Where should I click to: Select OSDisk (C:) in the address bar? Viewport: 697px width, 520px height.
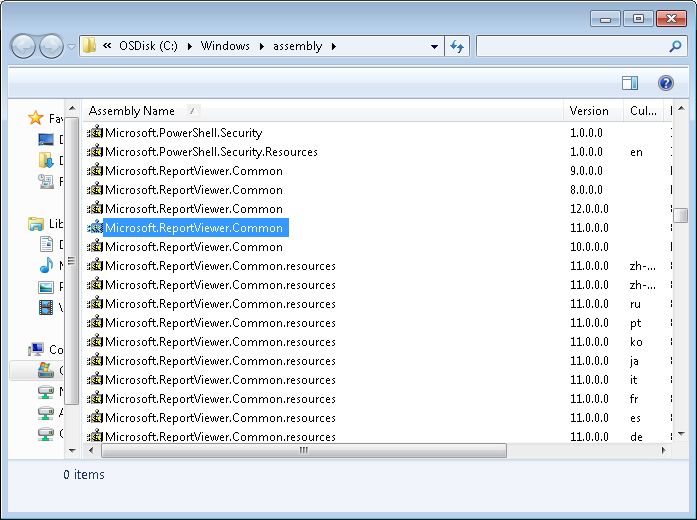click(148, 46)
